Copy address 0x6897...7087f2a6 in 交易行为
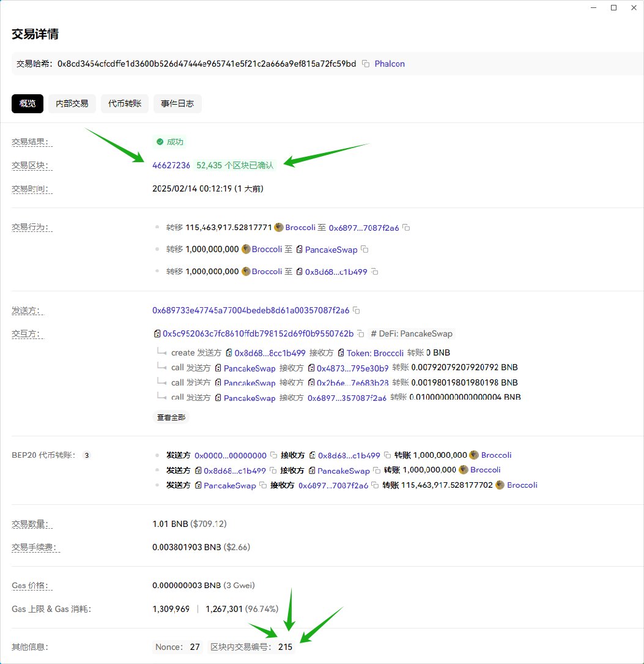This screenshot has height=664, width=644. (406, 228)
